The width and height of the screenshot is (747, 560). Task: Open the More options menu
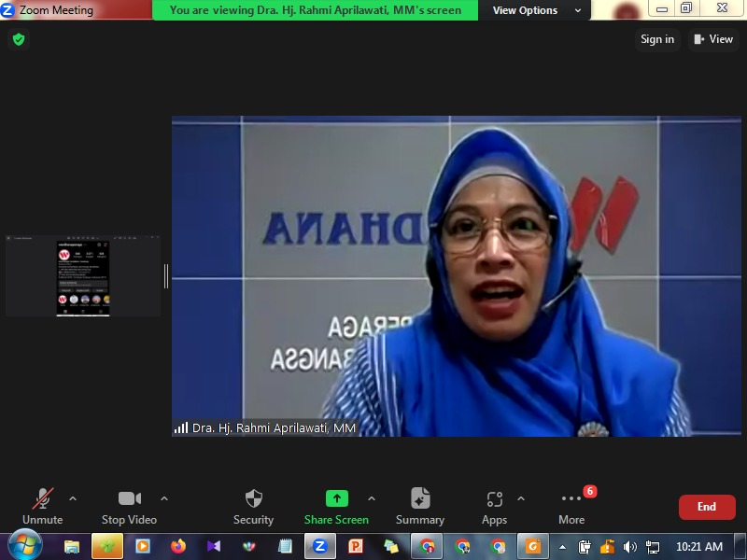571,505
